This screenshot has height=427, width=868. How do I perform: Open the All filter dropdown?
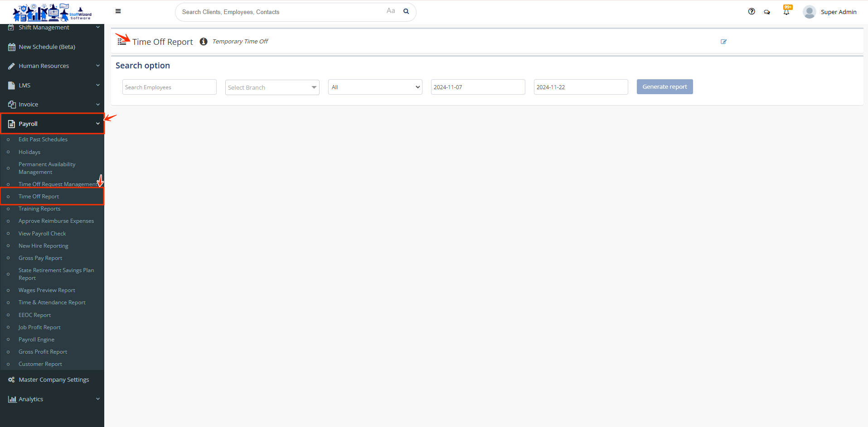(x=375, y=87)
